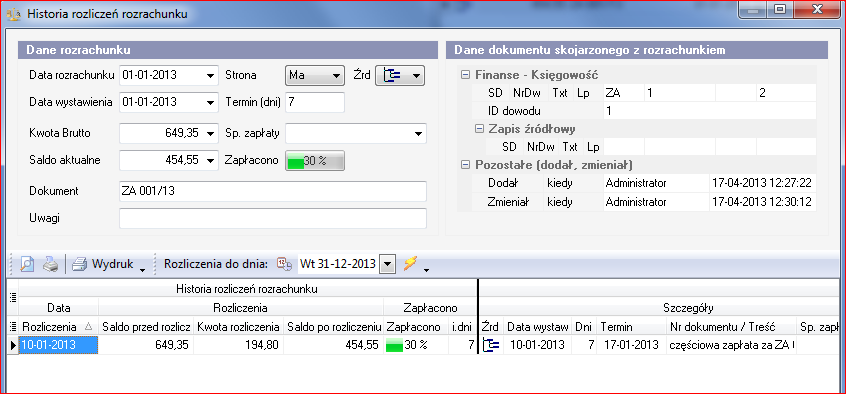Click the band chooser icon above grid
846x394 pixels.
coord(13,296)
